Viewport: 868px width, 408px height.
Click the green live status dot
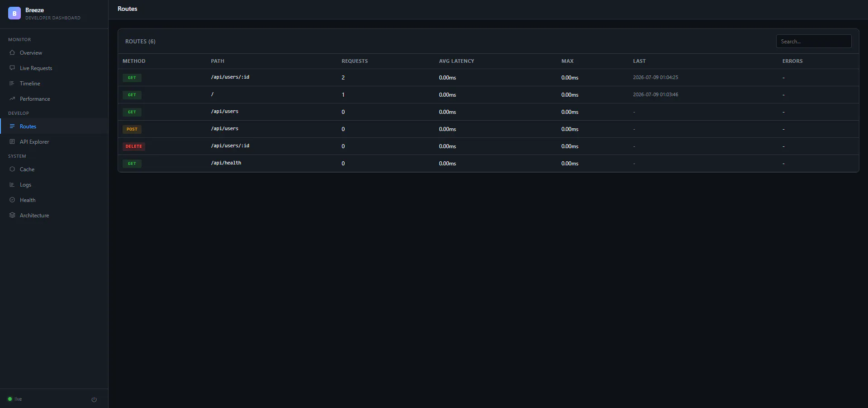10,399
